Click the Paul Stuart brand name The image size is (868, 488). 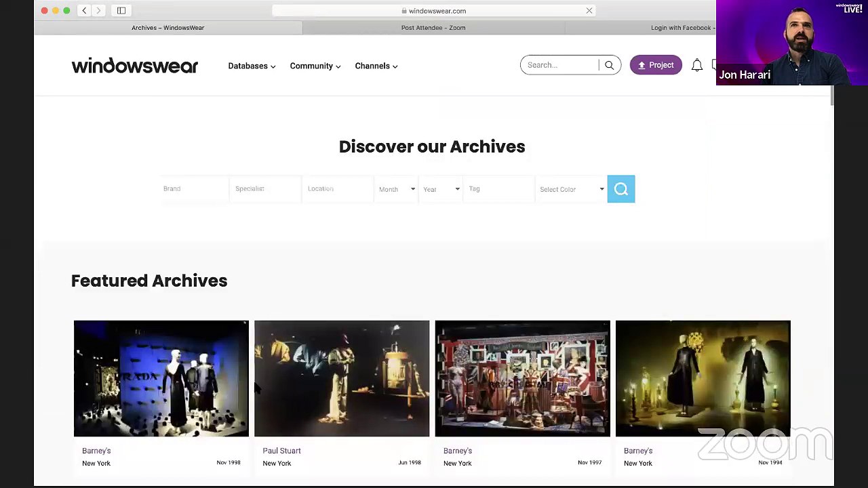tap(281, 451)
